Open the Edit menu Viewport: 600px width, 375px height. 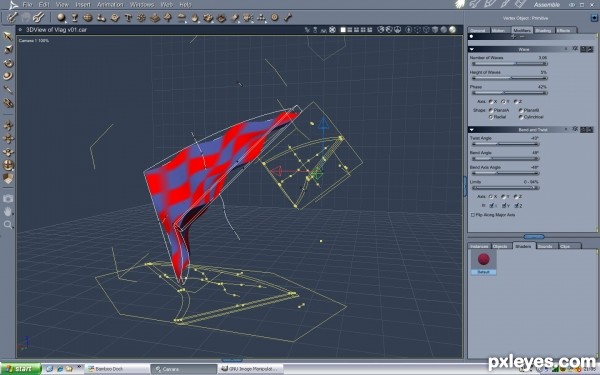point(44,5)
